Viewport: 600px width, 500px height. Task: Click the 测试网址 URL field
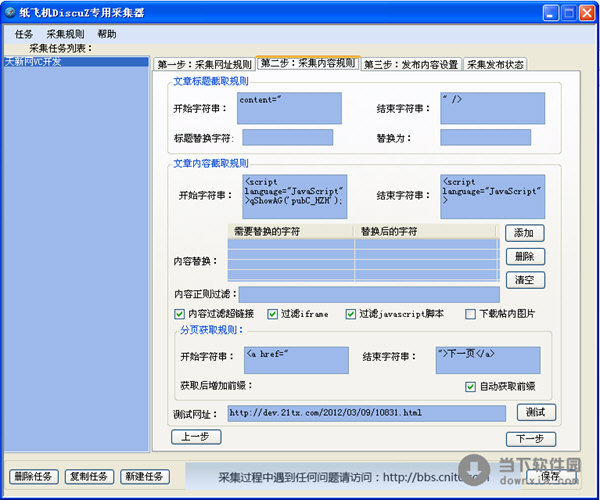point(367,413)
